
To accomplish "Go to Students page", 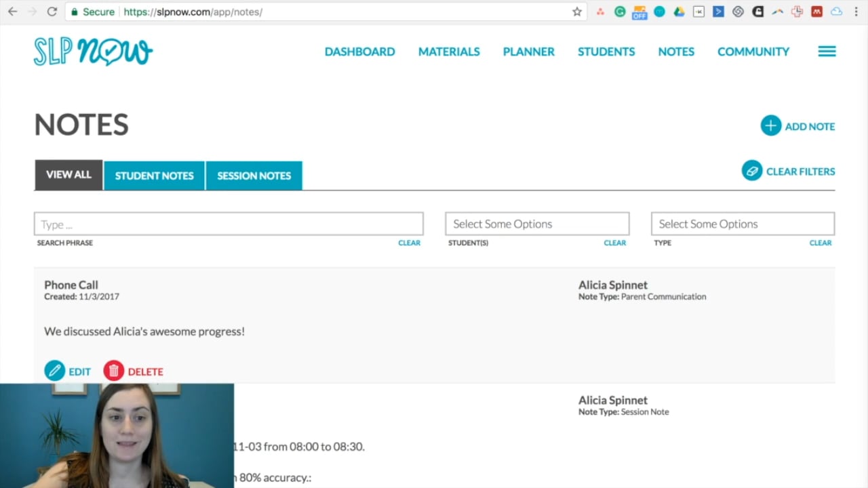I will pos(606,52).
